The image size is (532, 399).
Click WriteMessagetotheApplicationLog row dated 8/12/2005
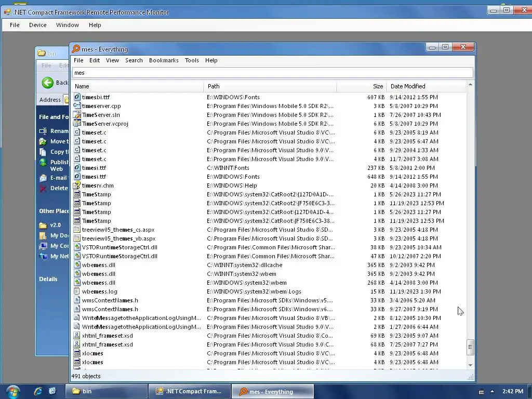pos(269,317)
